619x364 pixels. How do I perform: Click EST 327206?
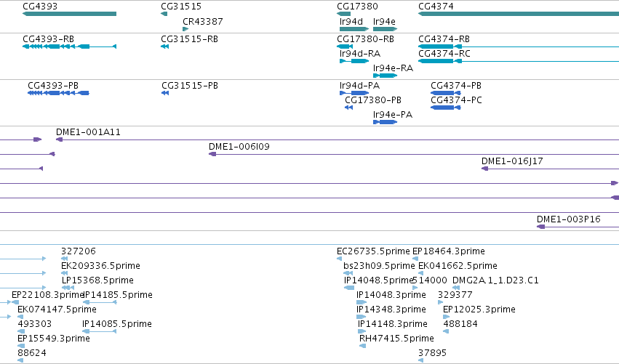tap(78, 251)
